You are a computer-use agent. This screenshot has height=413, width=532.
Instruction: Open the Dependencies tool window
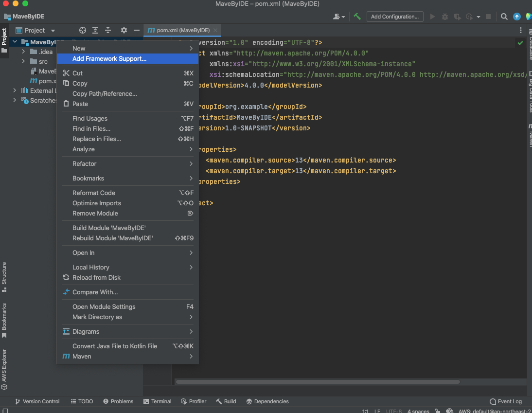[267, 401]
